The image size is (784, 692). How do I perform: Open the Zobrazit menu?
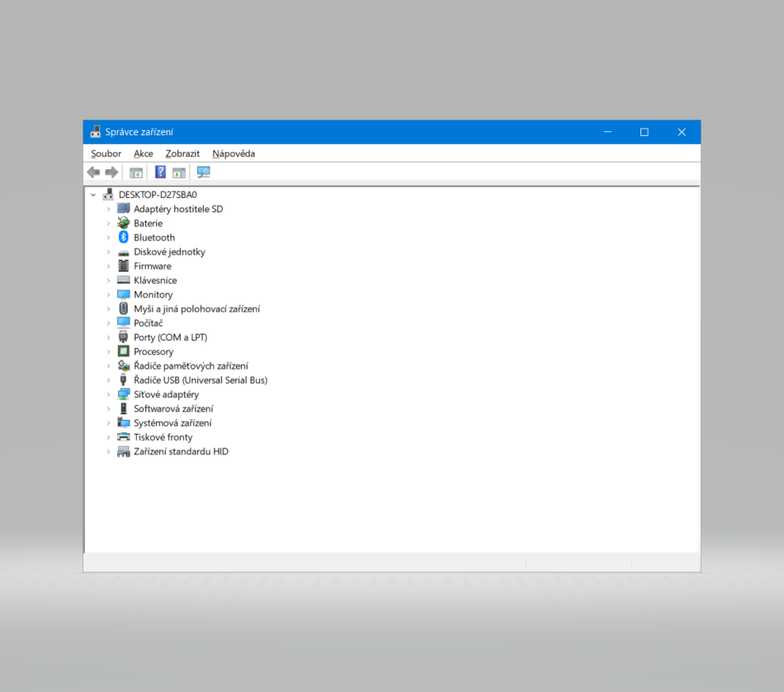point(182,153)
